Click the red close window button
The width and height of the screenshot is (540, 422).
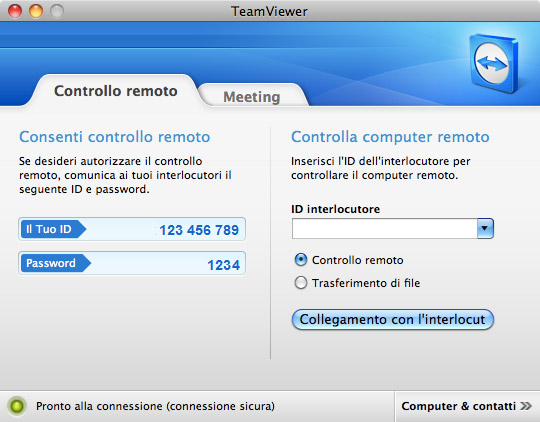[x=15, y=11]
